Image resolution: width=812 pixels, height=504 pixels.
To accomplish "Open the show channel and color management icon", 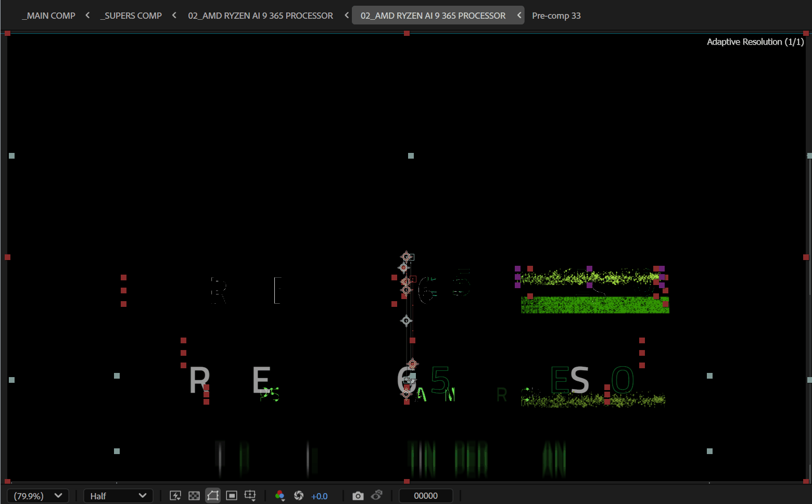I will (x=280, y=496).
